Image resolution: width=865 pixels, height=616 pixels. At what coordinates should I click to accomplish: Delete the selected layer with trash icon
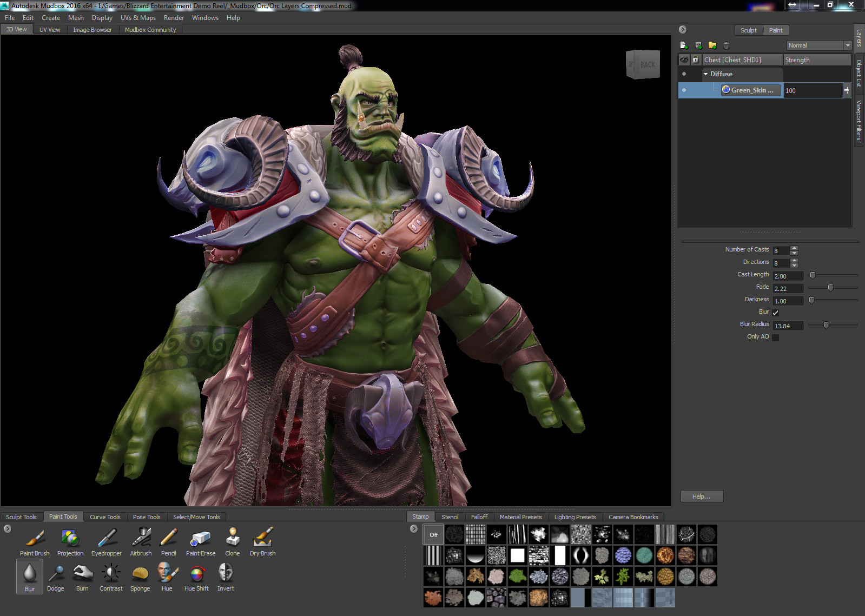727,45
